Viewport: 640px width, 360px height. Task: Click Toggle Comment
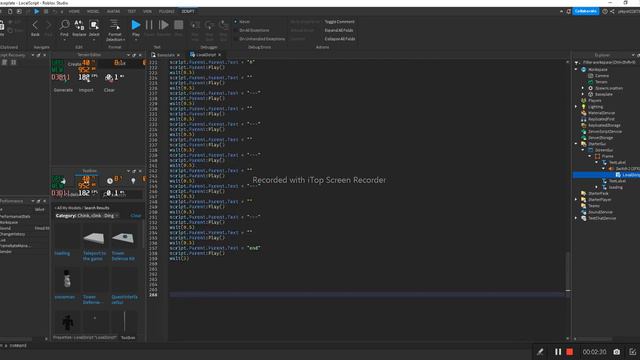pyautogui.click(x=340, y=22)
